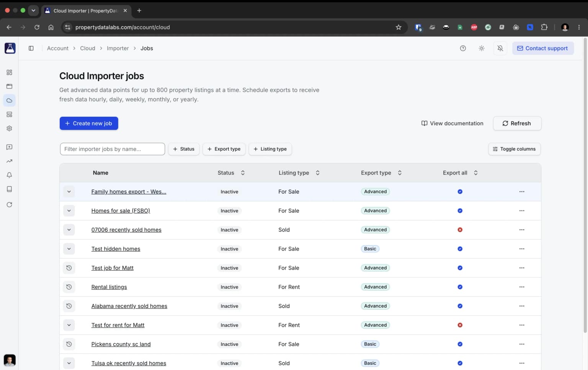Go to browser home page
588x370 pixels.
[x=51, y=27]
